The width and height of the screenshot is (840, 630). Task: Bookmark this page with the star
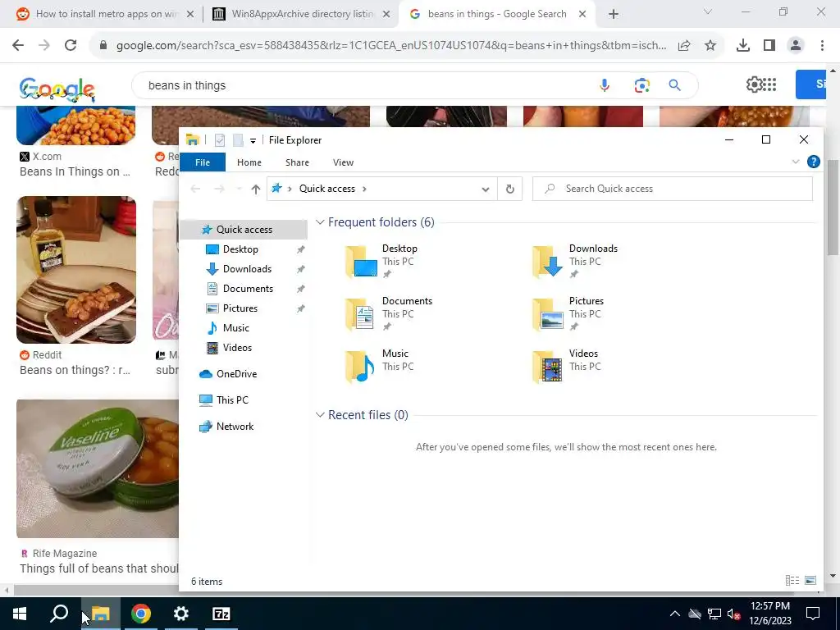pos(710,46)
